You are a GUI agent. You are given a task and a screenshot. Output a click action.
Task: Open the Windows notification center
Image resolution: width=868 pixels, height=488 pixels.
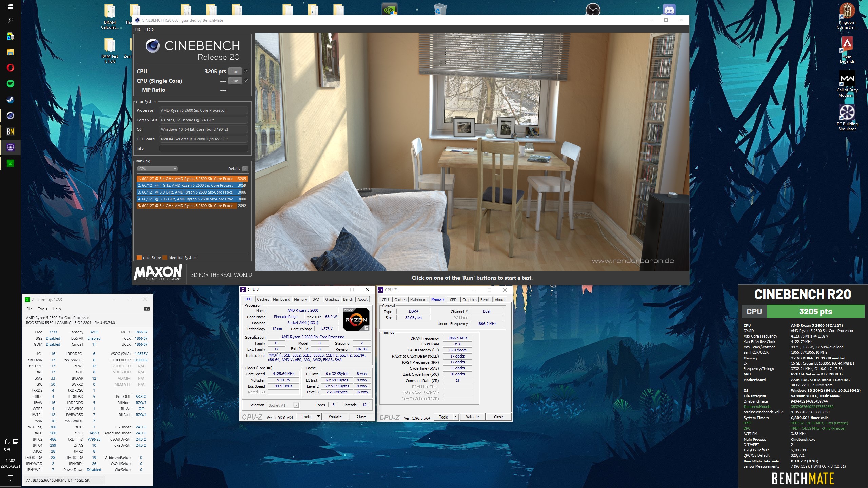click(10, 478)
